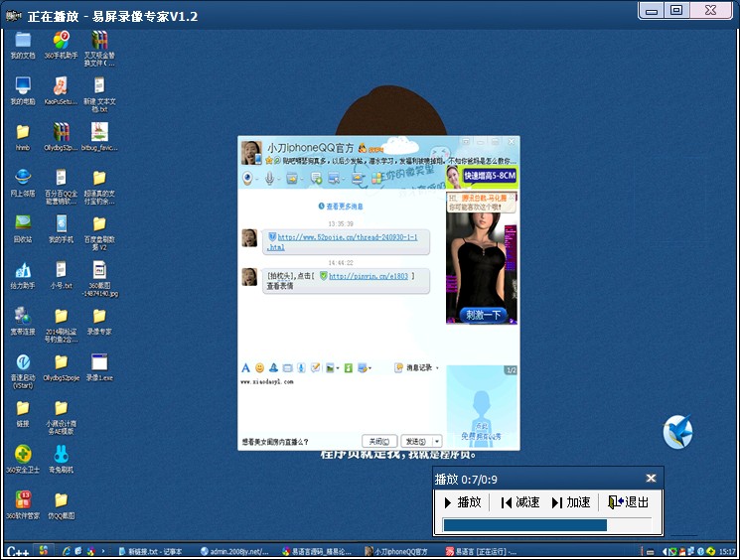Click the window shake icon
This screenshot has height=560, width=740.
[287, 368]
